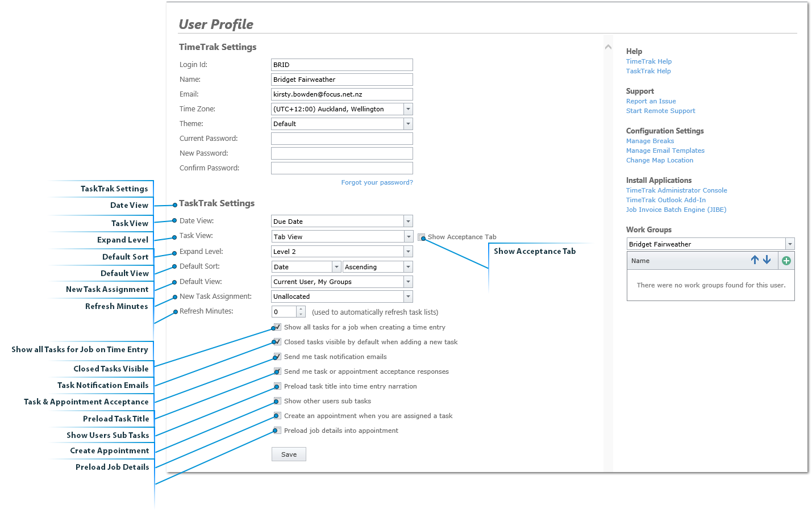Click the Name input field
Viewport: 812px width, 526px height.
(342, 80)
